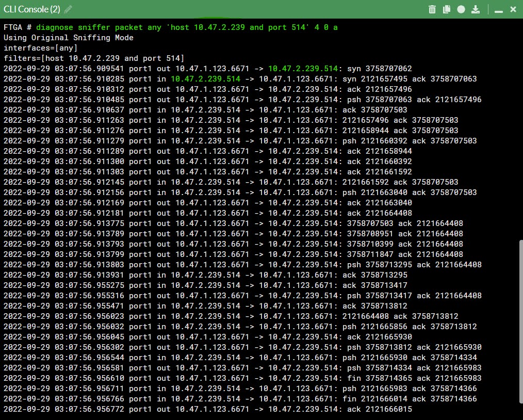Click packet line '3758707503 ack 2121664408'

tap(233, 224)
